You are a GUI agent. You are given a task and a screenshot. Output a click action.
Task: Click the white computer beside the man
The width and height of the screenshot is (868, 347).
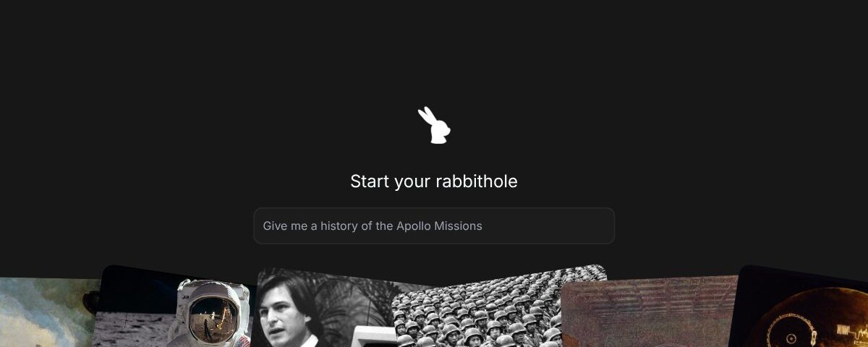point(374,336)
